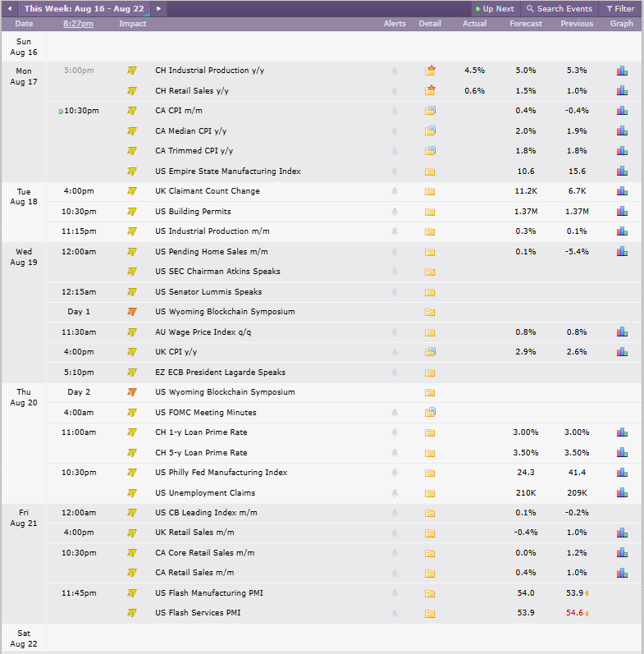Show graph for UK CPI y/y
The width and height of the screenshot is (644, 654).
tap(622, 351)
